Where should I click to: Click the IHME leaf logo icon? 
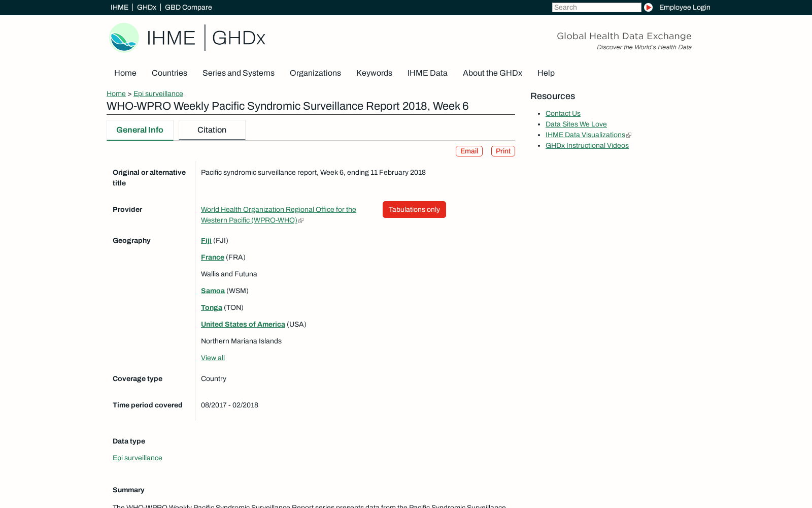(124, 38)
